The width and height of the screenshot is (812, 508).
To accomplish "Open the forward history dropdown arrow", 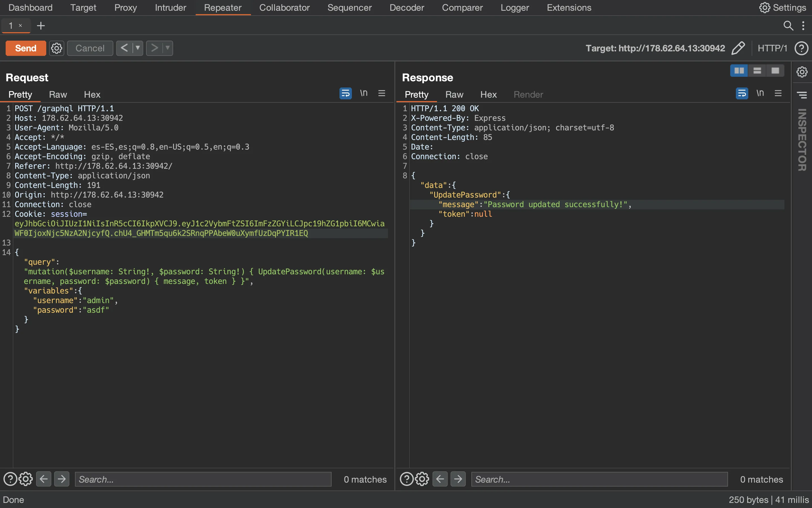I will [167, 48].
